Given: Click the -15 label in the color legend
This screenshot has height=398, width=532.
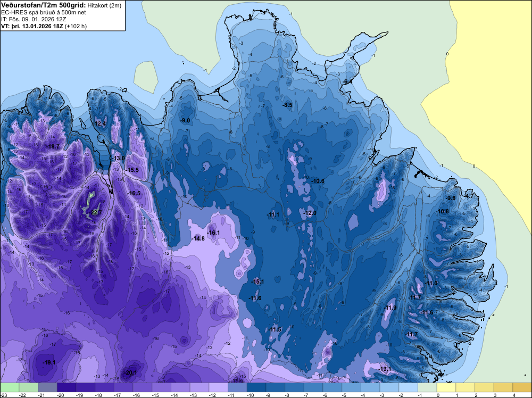Looking at the screenshot, I should [156, 395].
